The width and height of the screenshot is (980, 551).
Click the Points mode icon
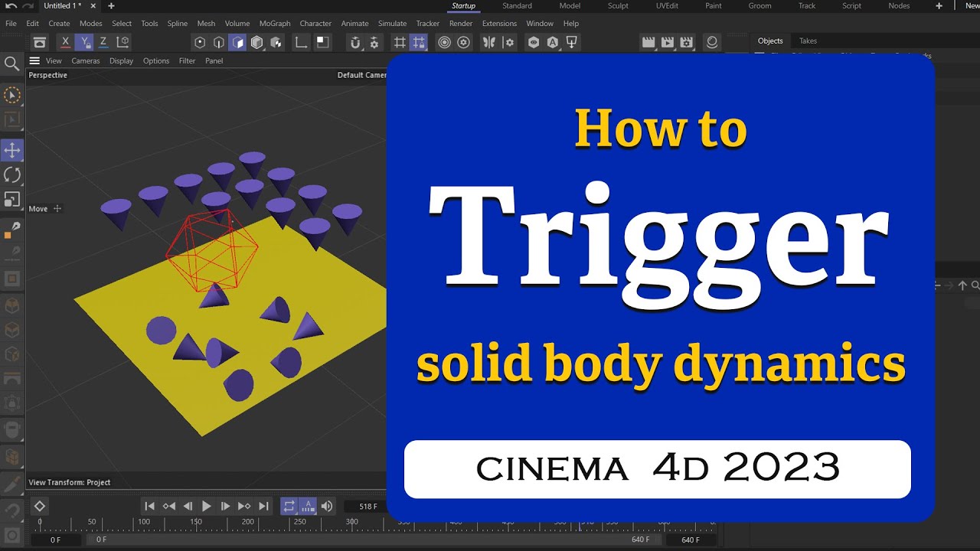tap(200, 43)
